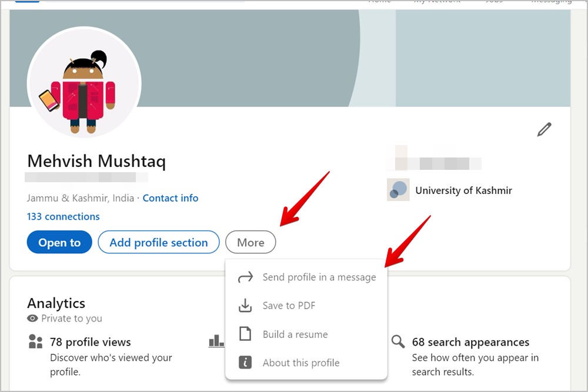
Task: Open the Open to options dropdown
Action: point(59,242)
